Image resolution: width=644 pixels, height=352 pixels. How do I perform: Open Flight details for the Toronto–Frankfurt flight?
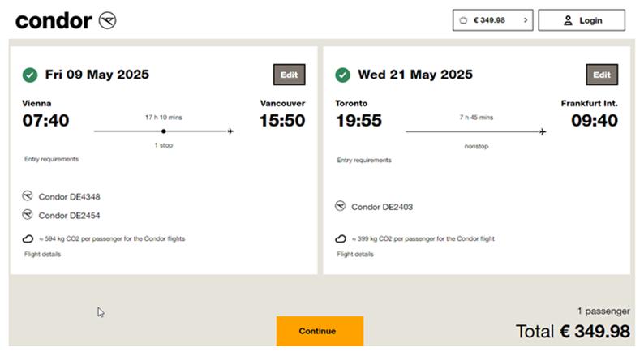pos(355,254)
